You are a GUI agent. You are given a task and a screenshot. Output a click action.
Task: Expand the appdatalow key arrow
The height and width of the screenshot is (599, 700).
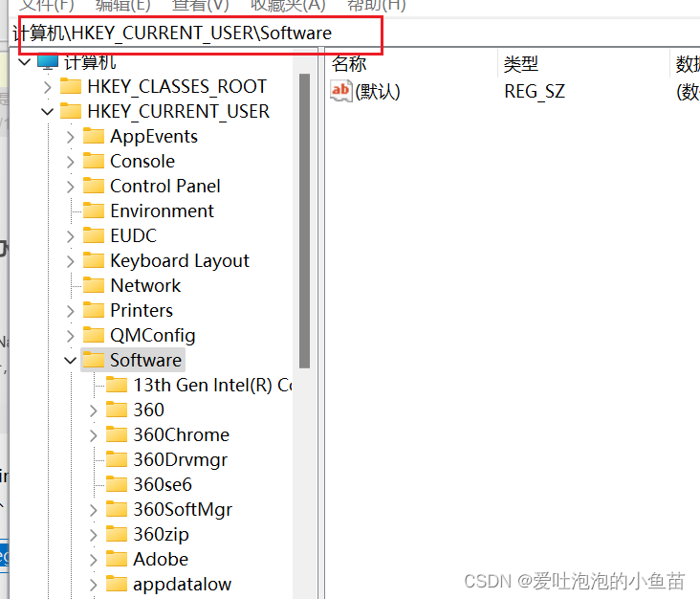(x=94, y=585)
